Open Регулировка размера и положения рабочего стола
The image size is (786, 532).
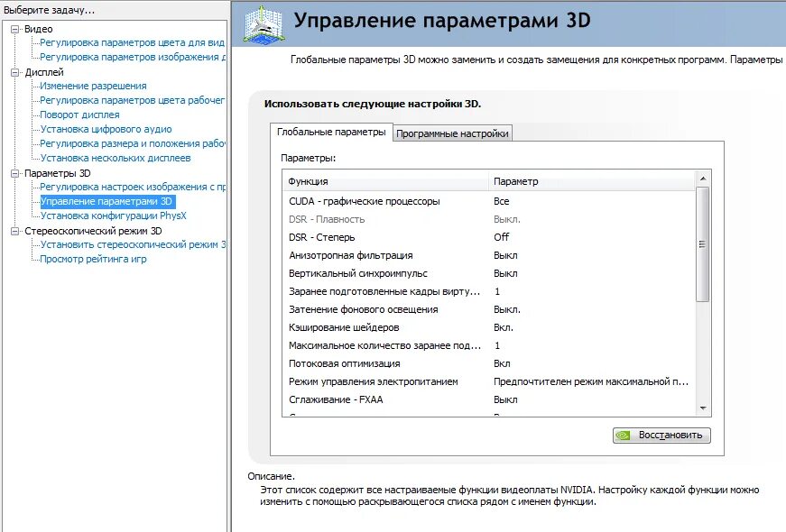pos(133,143)
